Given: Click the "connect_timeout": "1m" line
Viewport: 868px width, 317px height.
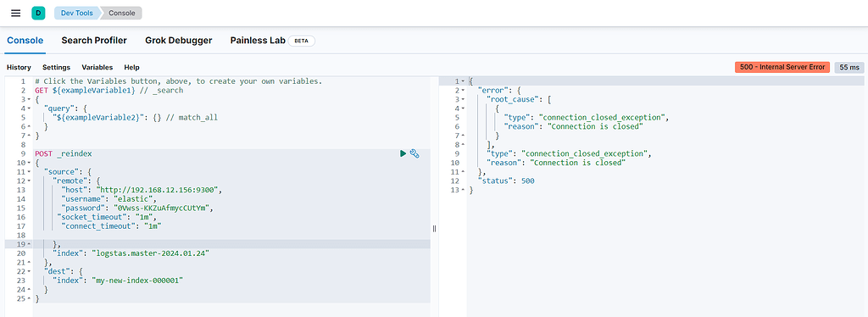Looking at the screenshot, I should [111, 225].
